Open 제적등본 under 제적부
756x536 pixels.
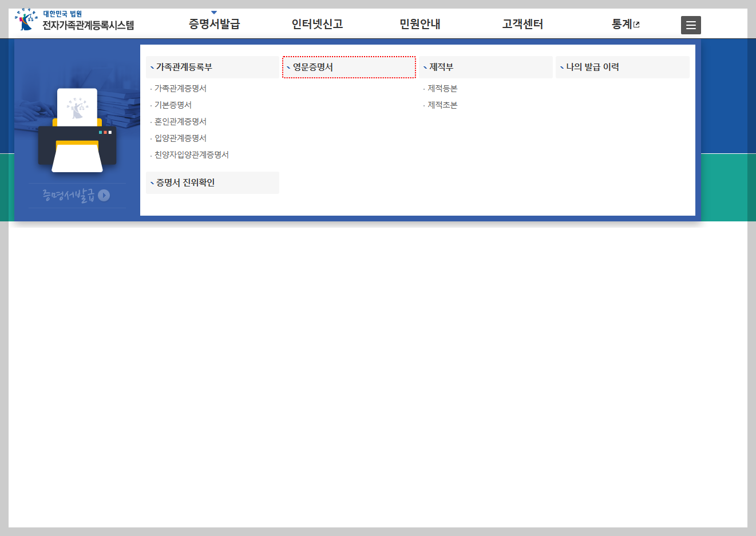click(x=442, y=88)
